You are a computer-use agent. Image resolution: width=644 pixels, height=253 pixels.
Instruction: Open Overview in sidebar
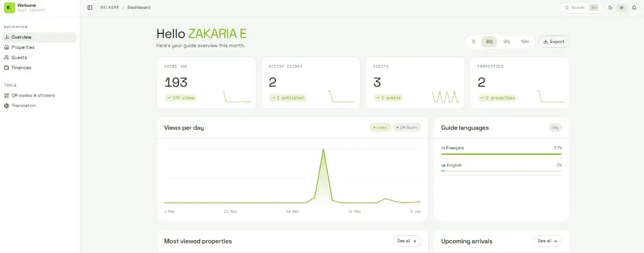coord(39,37)
